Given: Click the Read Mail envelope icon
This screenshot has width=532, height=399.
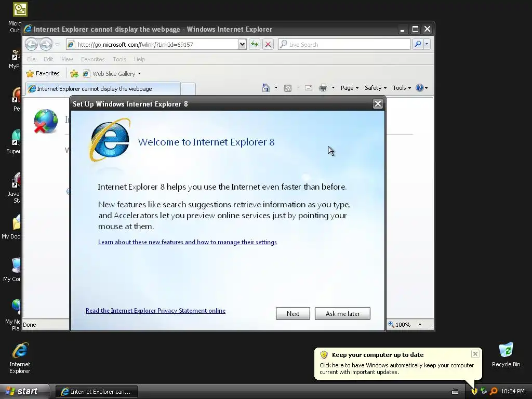Looking at the screenshot, I should [x=309, y=88].
